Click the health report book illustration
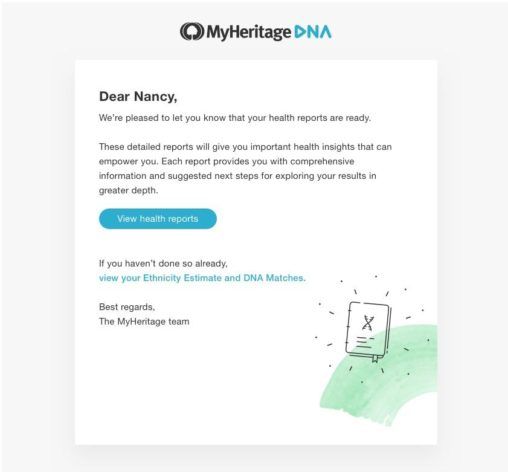Screen dimensions: 508x472 [x=368, y=331]
